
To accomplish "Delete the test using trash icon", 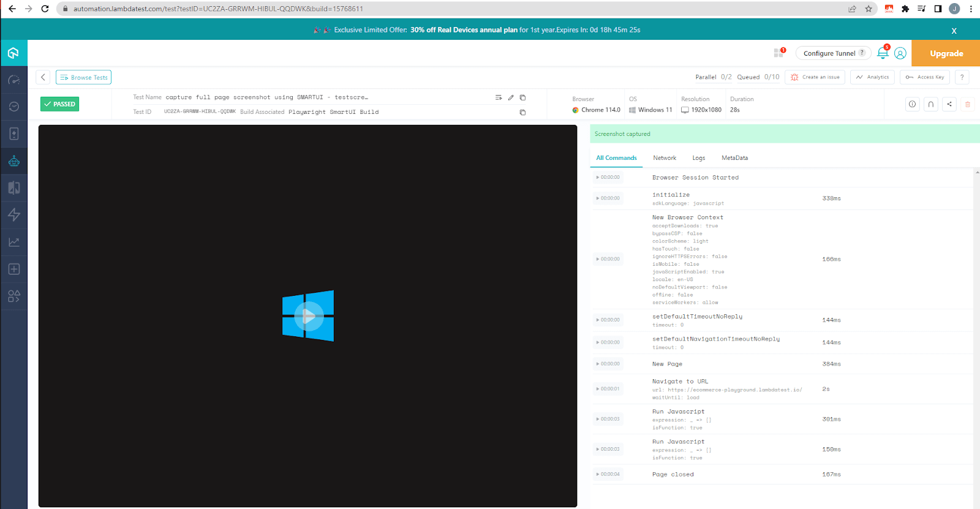I will tap(968, 104).
